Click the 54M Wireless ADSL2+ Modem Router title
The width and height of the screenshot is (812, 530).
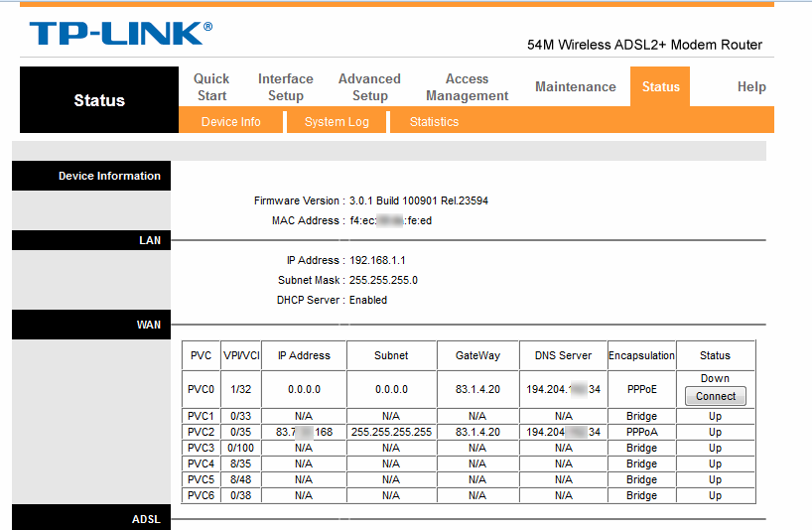coord(644,45)
